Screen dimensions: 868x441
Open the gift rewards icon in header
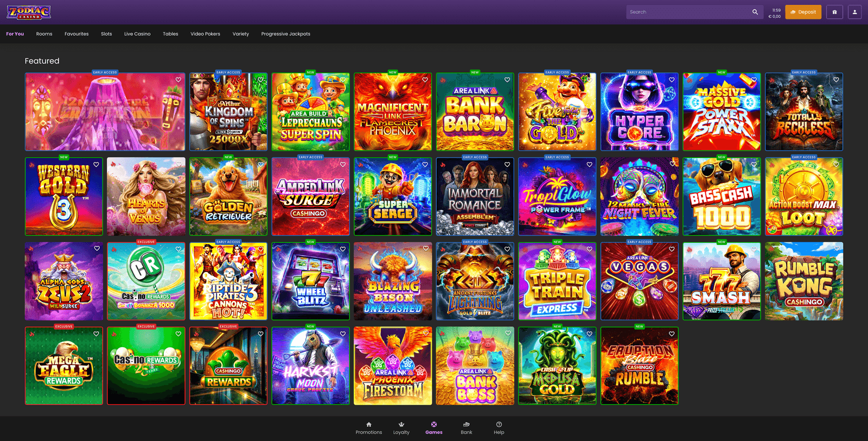(834, 12)
